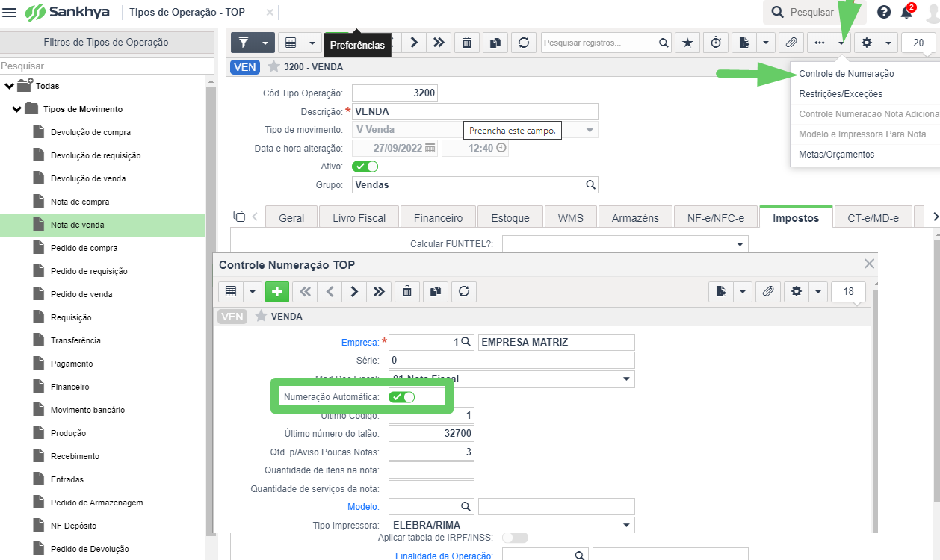The image size is (940, 560).
Task: Open the help question mark icon
Action: pyautogui.click(x=884, y=13)
